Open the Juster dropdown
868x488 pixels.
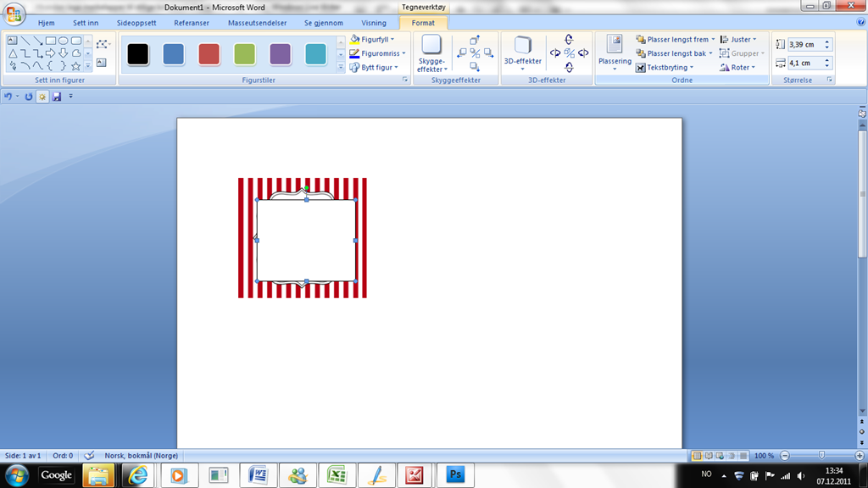coord(738,39)
